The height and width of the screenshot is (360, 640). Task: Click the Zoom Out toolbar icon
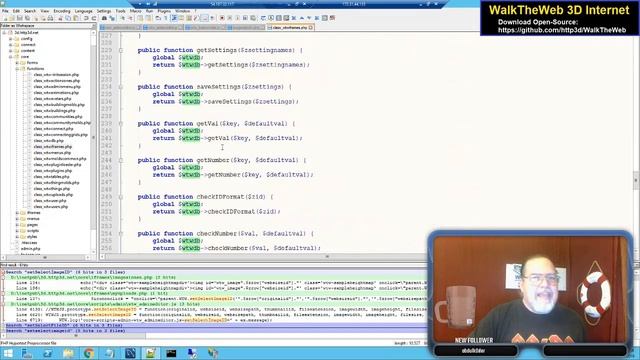131,18
